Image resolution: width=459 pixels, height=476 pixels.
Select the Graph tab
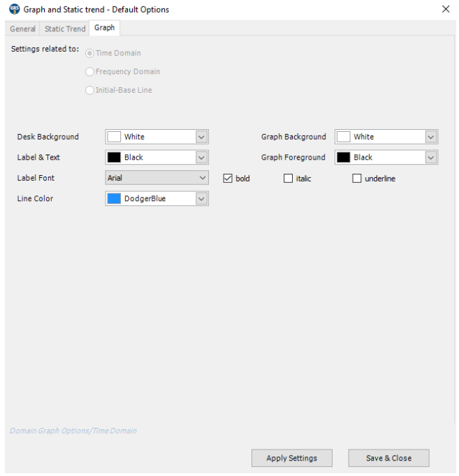[104, 28]
